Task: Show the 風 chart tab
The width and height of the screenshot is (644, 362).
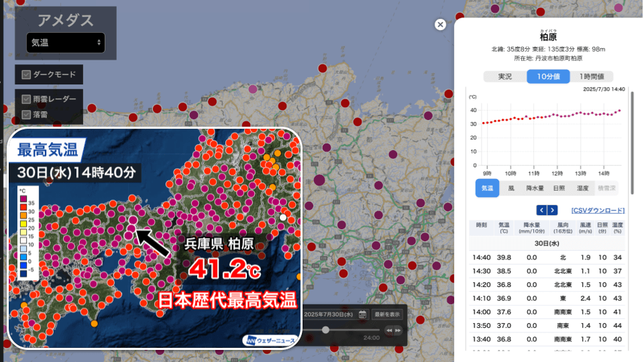Action: point(511,188)
